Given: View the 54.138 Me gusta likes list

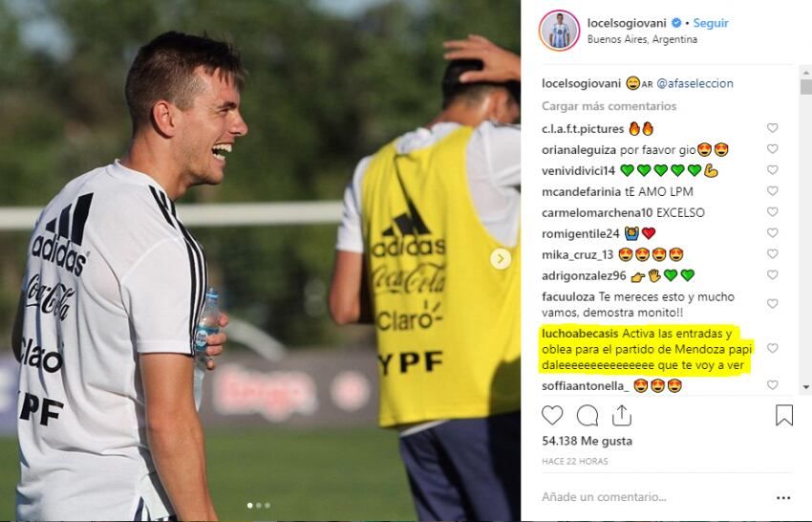Looking at the screenshot, I should coord(587,441).
